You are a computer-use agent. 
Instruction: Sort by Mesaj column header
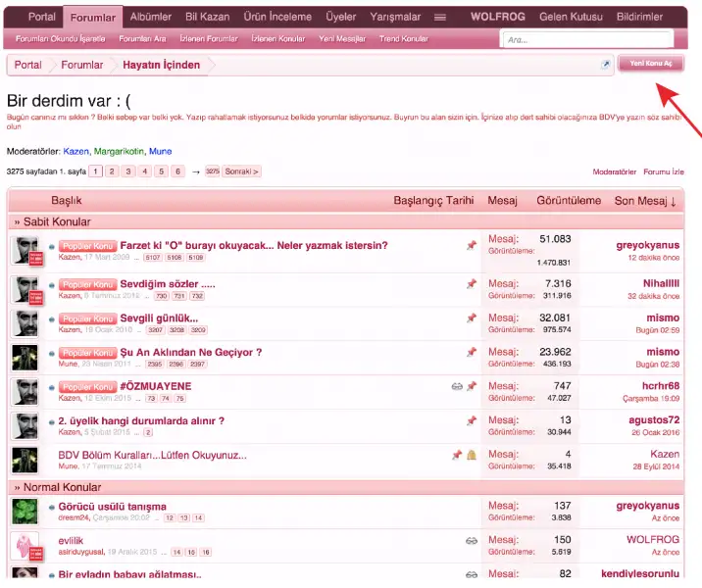pyautogui.click(x=502, y=201)
